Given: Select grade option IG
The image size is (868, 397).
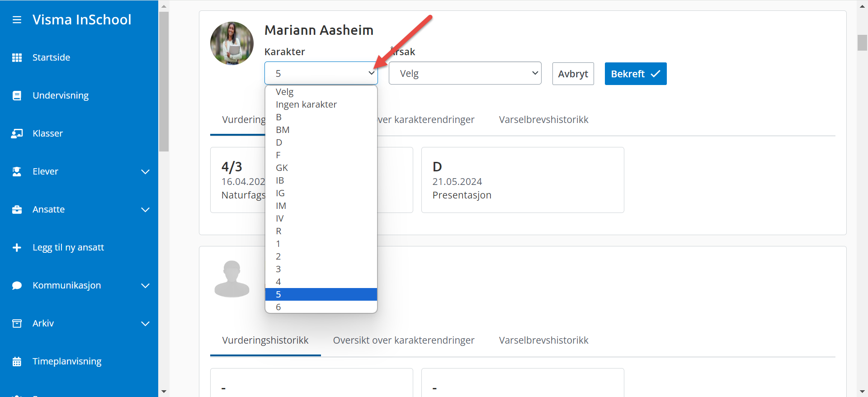Looking at the screenshot, I should click(321, 193).
